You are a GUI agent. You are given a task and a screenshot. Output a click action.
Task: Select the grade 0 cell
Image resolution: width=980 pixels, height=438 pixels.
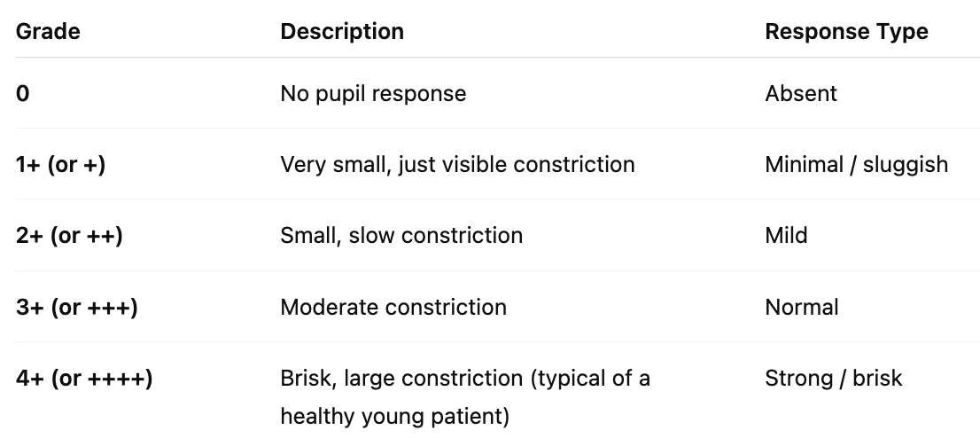(x=23, y=93)
